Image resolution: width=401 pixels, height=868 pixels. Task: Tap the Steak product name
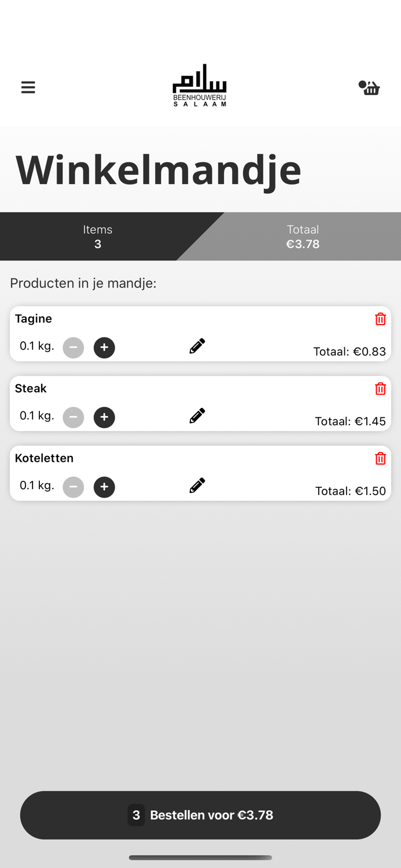click(31, 388)
